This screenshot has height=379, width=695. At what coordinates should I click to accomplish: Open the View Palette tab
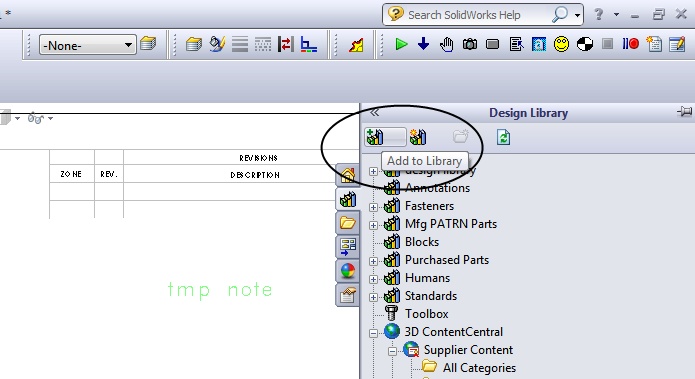[x=348, y=246]
